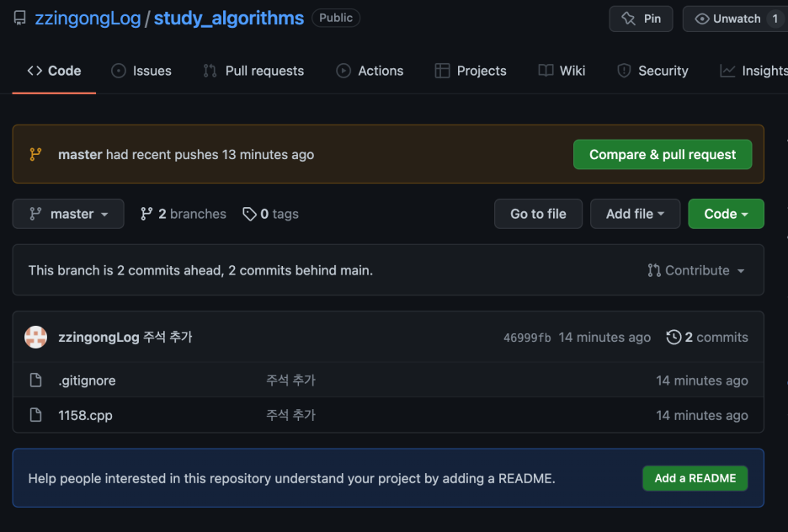Click the eye icon in the Unwatch button

(701, 19)
